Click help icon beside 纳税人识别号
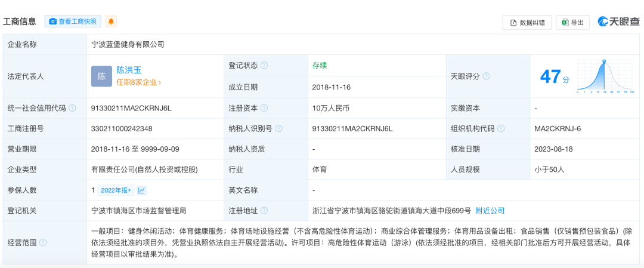Image resolution: width=644 pixels, height=268 pixels. (279, 129)
